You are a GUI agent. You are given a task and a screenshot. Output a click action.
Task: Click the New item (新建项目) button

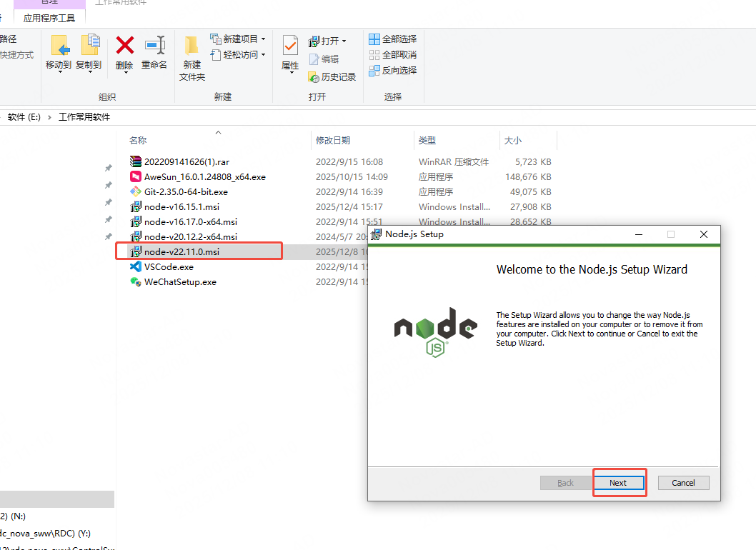click(238, 39)
